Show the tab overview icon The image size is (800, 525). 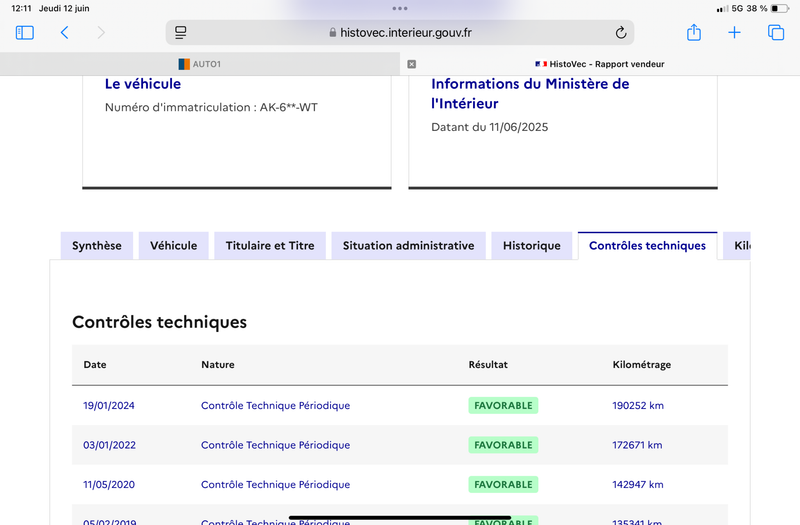(x=776, y=33)
